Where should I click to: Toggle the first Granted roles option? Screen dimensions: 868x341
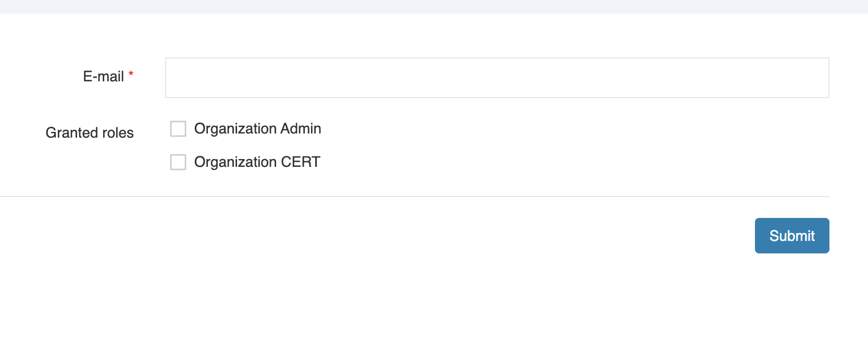[178, 129]
